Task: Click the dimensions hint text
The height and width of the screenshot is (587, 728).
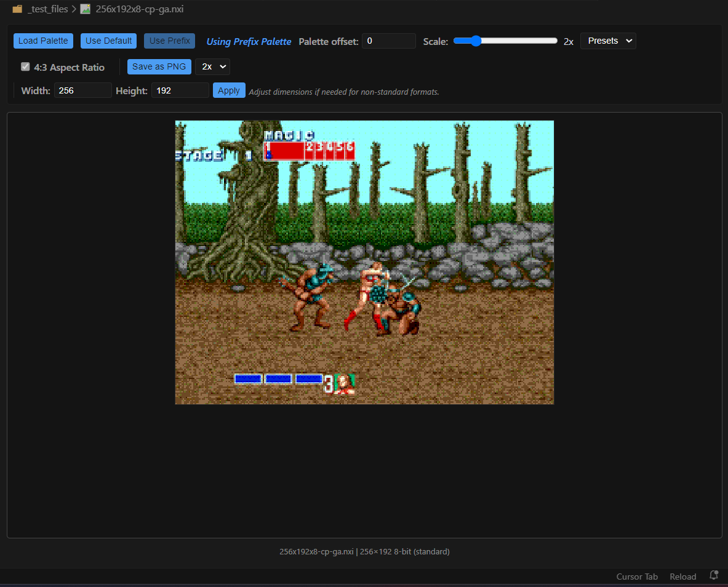Action: tap(344, 92)
